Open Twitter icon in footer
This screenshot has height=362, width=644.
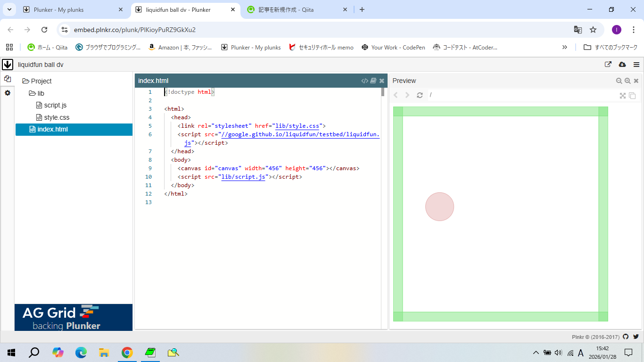click(x=636, y=337)
